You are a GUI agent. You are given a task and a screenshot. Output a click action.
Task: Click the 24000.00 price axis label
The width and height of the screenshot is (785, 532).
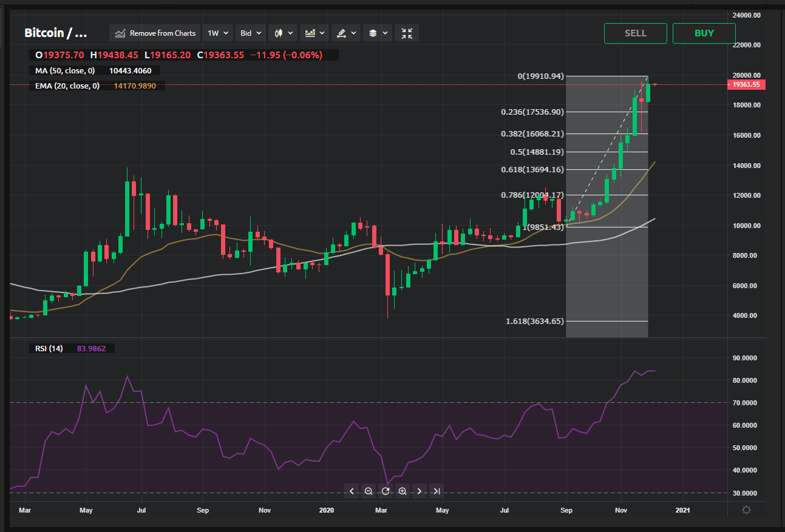pyautogui.click(x=746, y=15)
